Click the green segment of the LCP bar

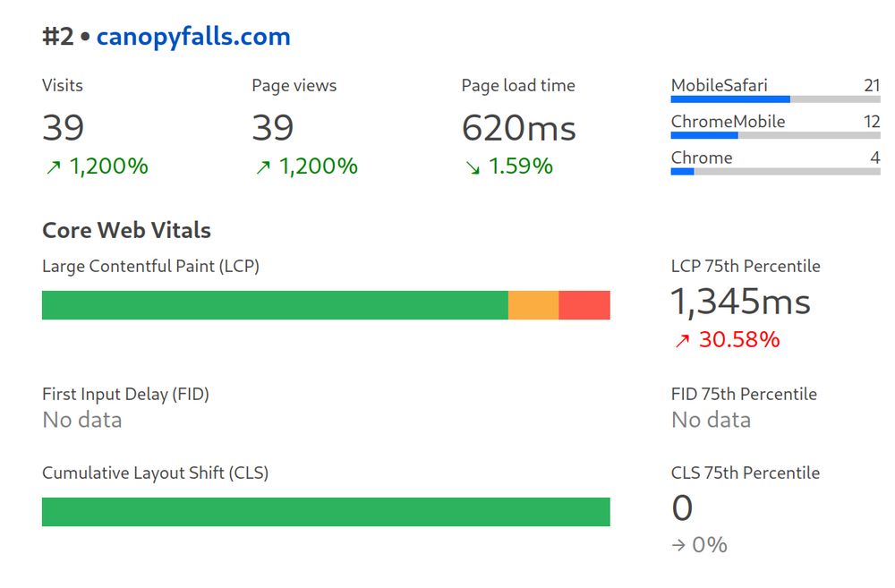pyautogui.click(x=268, y=304)
